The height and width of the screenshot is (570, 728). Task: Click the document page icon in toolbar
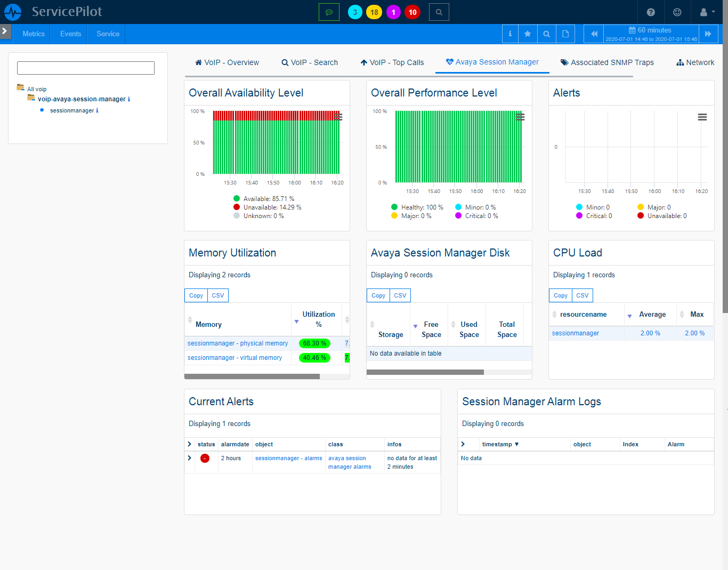point(565,34)
